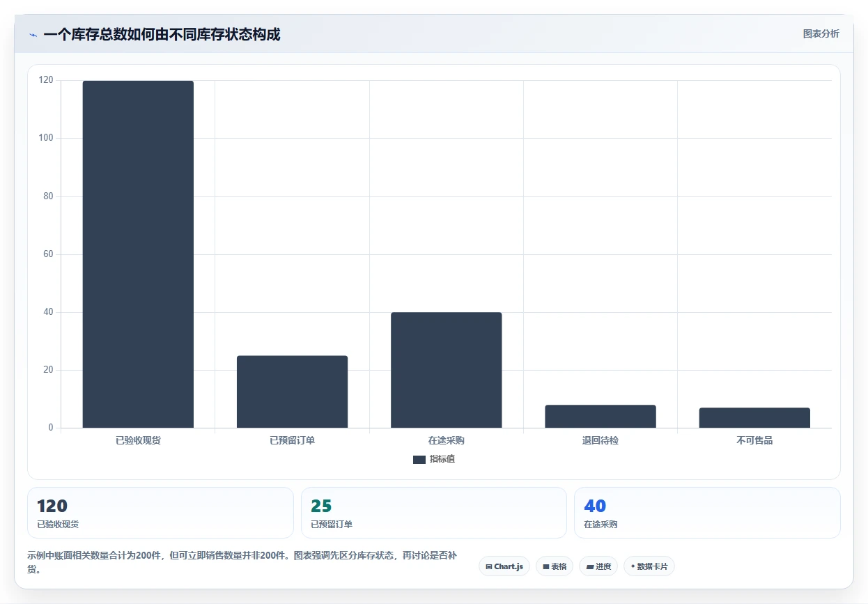
Task: Click the lightning icon beside the chart title
Action: [33, 35]
